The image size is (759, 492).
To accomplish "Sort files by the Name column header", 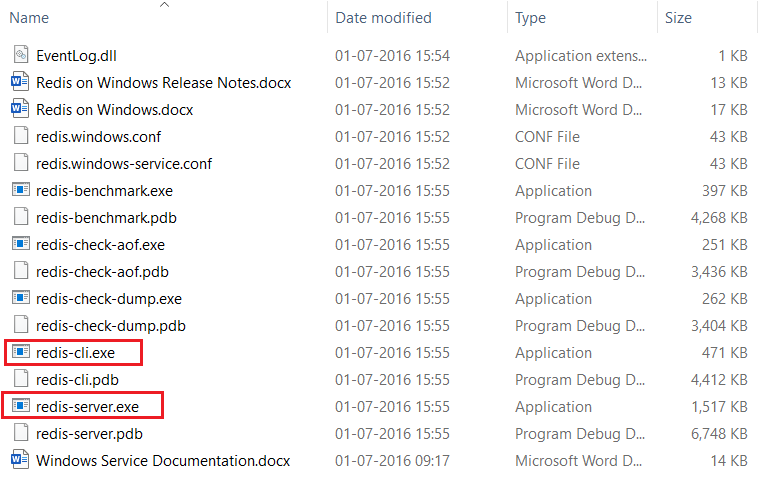I will tap(29, 18).
